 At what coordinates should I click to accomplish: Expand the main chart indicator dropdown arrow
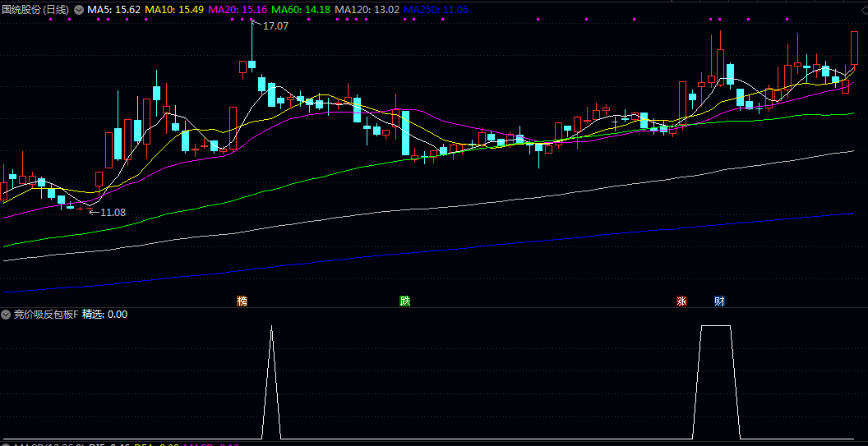pos(79,9)
